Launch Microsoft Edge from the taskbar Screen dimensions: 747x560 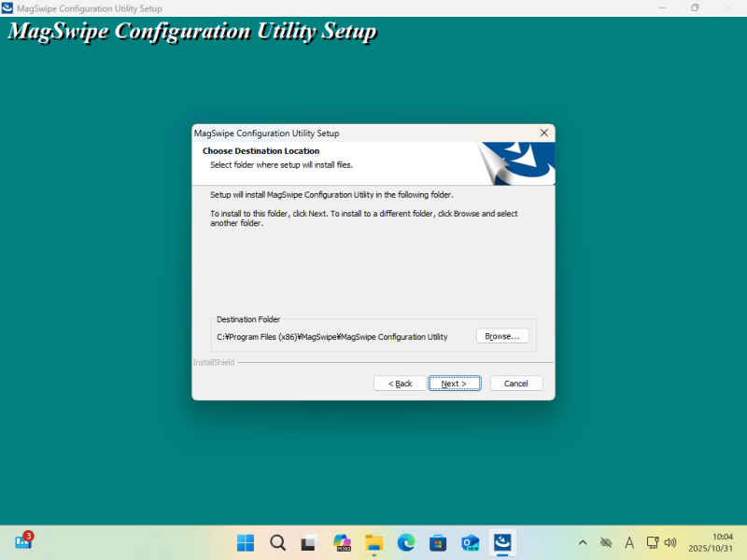coord(406,542)
